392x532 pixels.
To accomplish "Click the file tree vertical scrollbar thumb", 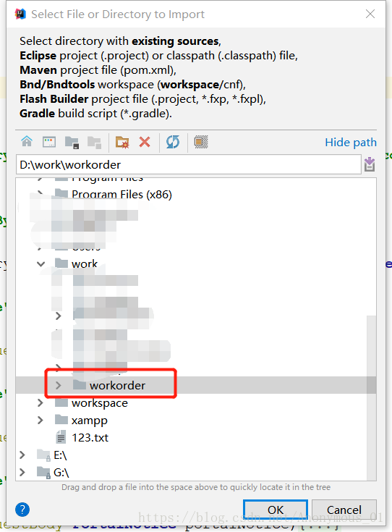I will click(372, 397).
